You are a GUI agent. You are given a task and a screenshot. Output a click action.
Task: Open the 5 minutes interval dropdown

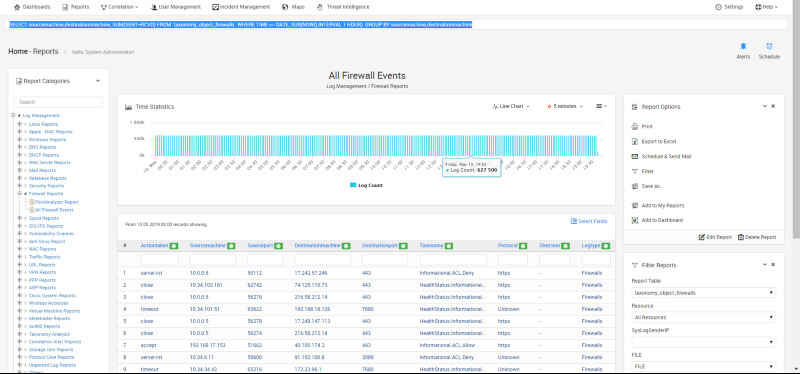pos(565,107)
